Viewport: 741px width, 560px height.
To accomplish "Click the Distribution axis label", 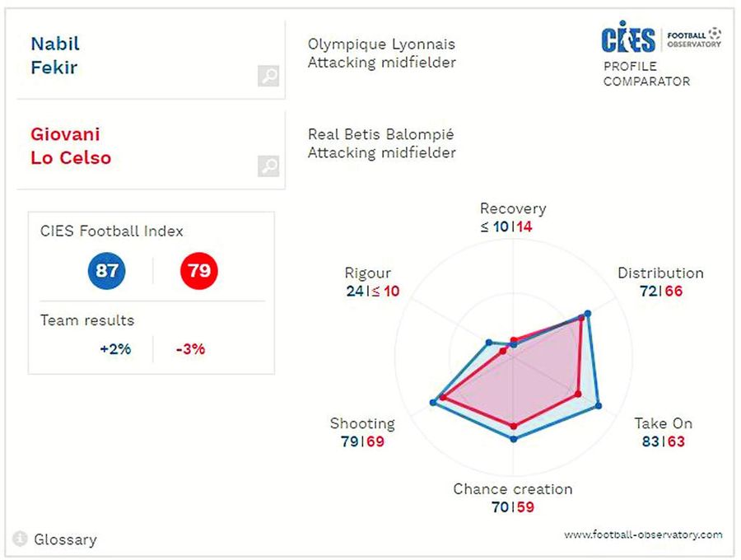I will pos(660,273).
